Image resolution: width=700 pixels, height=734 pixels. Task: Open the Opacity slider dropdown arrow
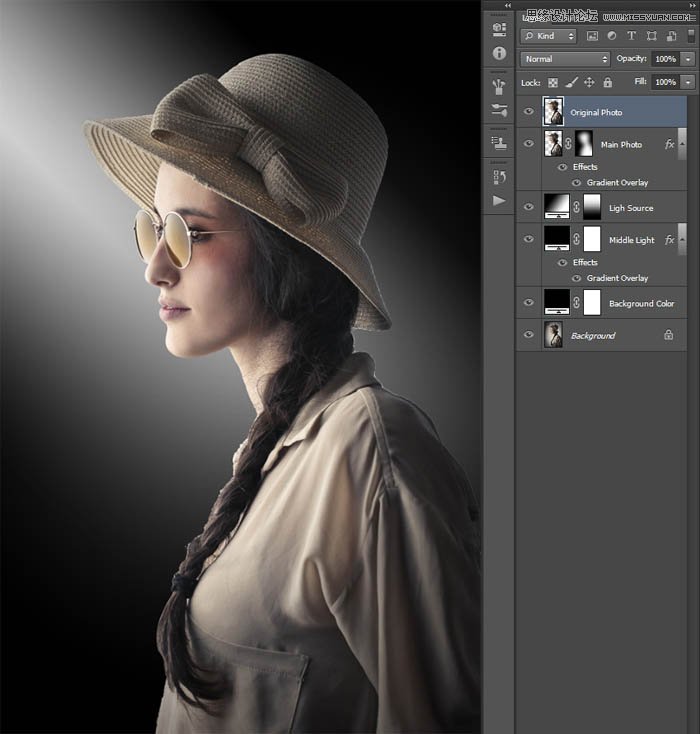(688, 59)
